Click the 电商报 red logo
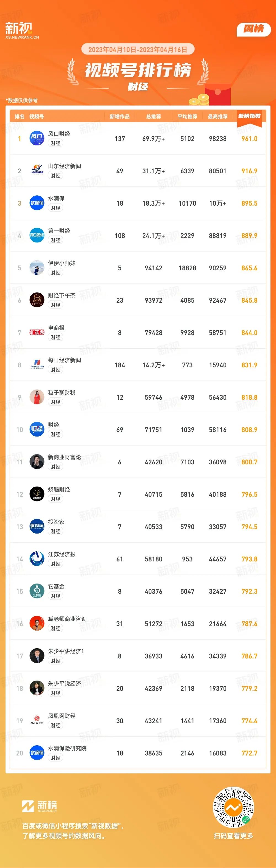This screenshot has width=276, height=868. 37,333
